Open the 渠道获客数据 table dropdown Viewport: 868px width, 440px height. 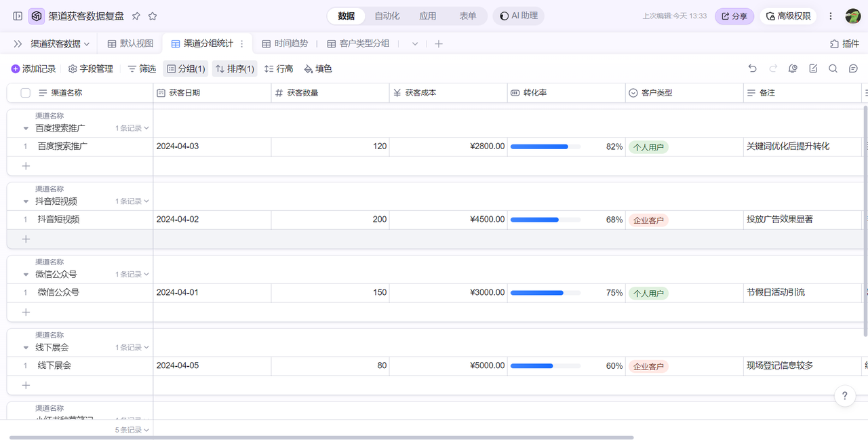tap(60, 43)
